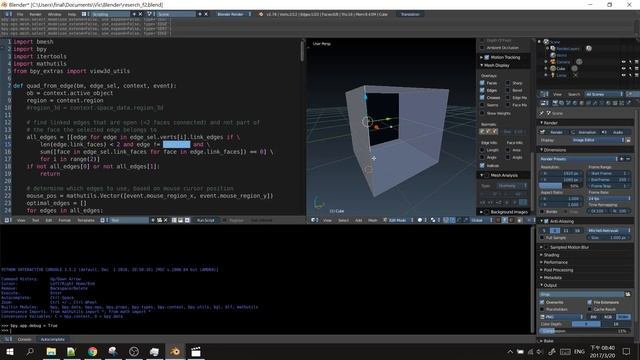This screenshot has height=360, width=640.
Task: Enable the Bevel overlay checkbox
Action: (507, 90)
